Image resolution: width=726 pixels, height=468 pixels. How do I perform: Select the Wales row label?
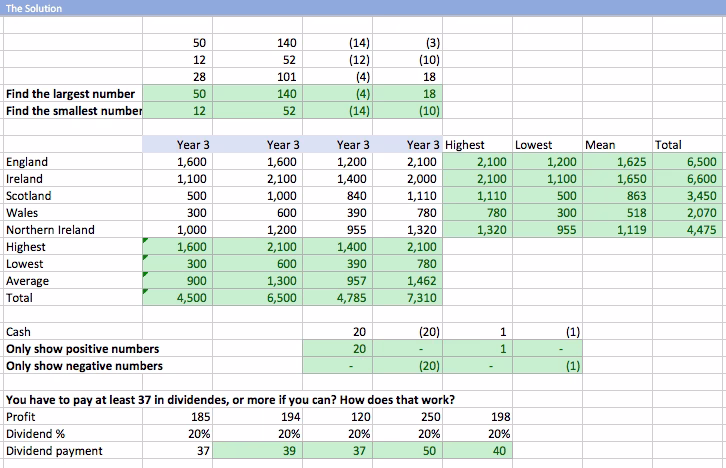pyautogui.click(x=22, y=213)
